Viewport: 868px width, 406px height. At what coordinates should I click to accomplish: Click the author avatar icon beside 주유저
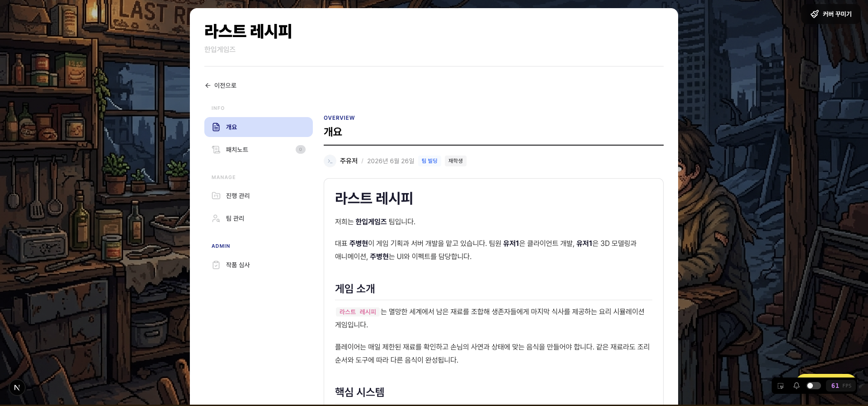tap(330, 161)
